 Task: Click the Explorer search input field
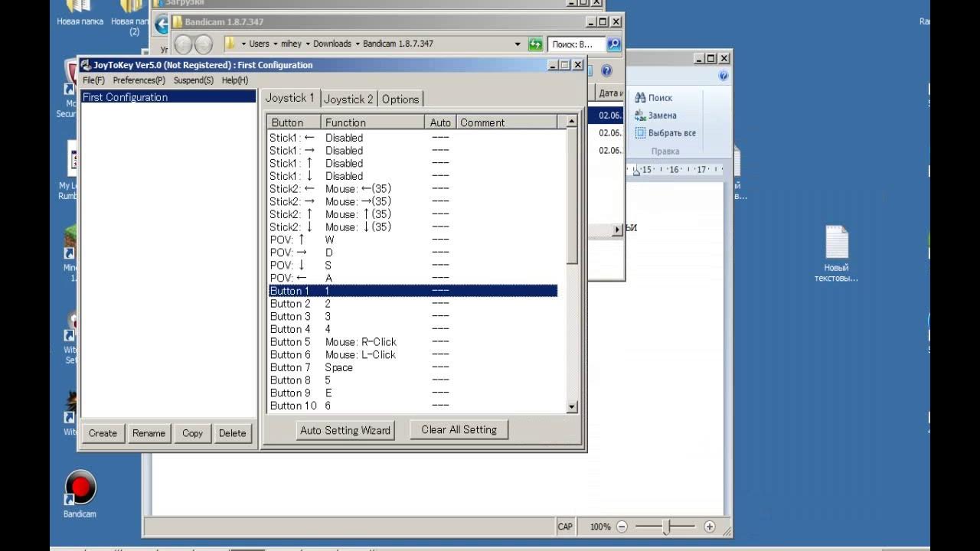click(x=577, y=44)
